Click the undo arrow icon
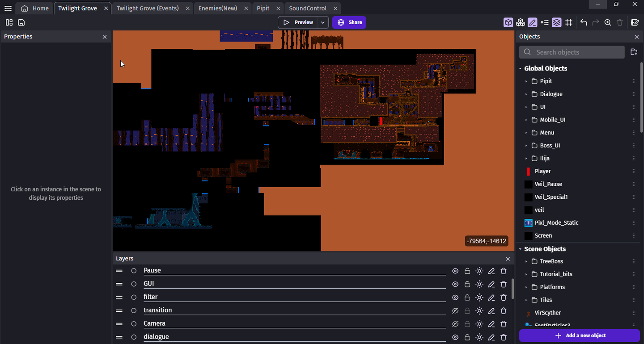 click(584, 22)
